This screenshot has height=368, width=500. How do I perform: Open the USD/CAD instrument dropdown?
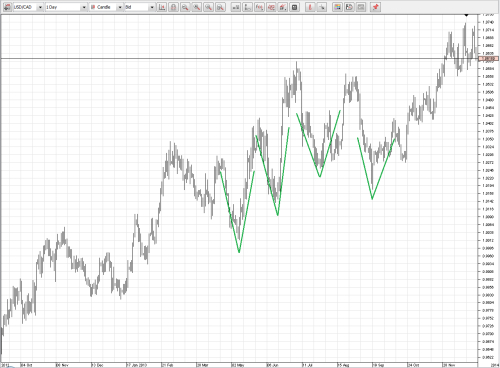tap(28, 7)
